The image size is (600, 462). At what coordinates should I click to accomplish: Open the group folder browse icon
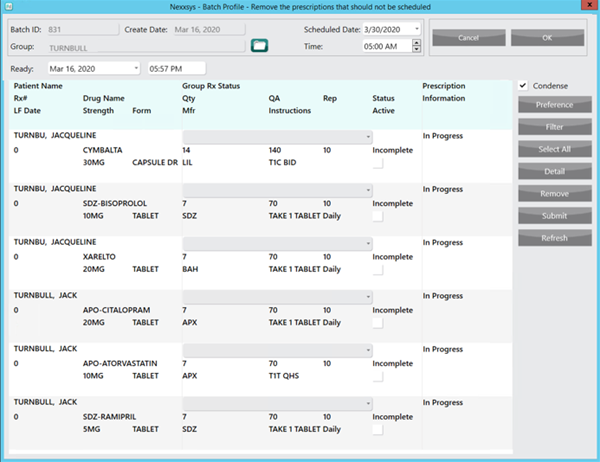pyautogui.click(x=260, y=45)
